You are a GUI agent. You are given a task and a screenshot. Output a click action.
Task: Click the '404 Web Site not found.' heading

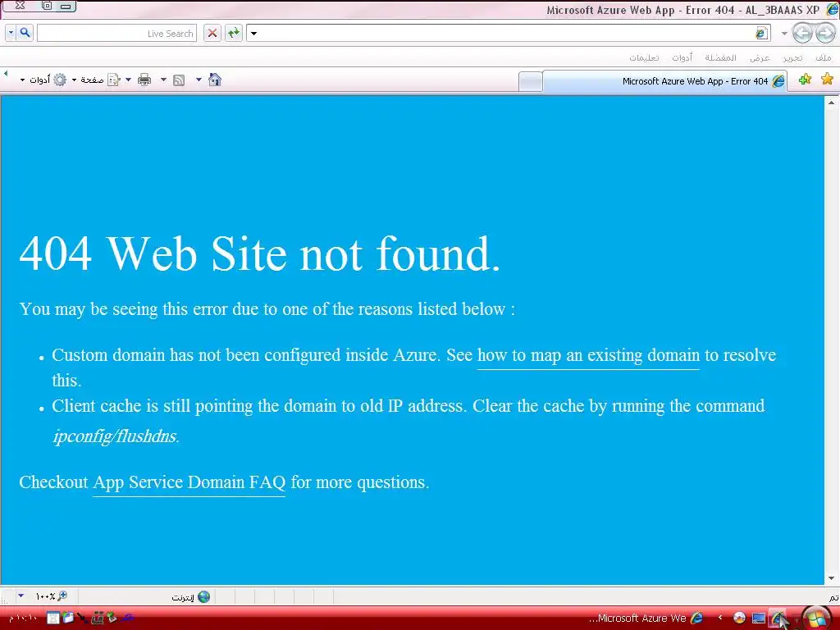point(260,254)
